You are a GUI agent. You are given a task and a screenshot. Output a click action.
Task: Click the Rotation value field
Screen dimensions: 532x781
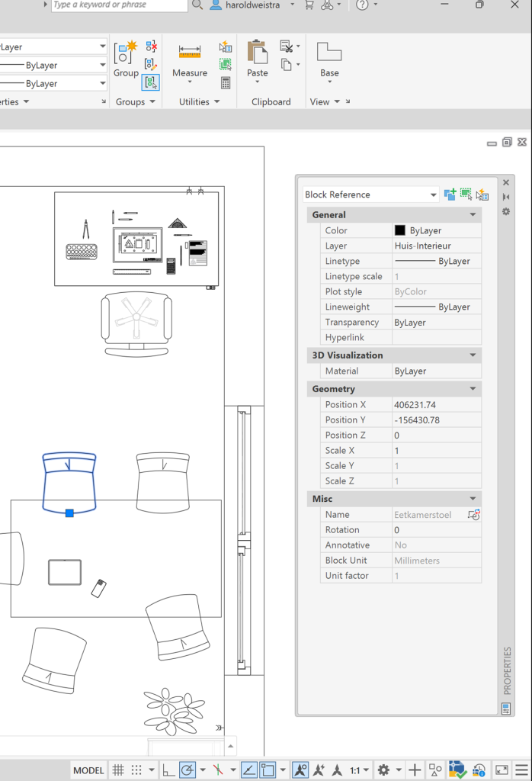click(x=437, y=530)
